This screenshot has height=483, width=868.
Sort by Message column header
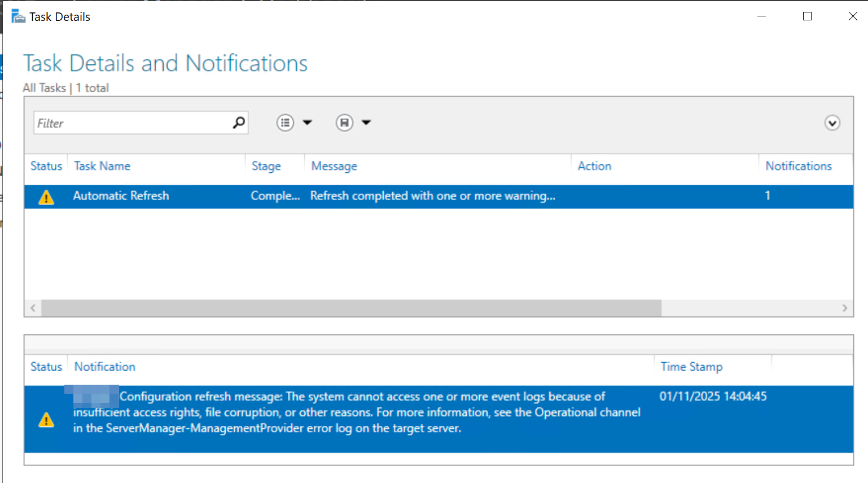click(x=334, y=166)
